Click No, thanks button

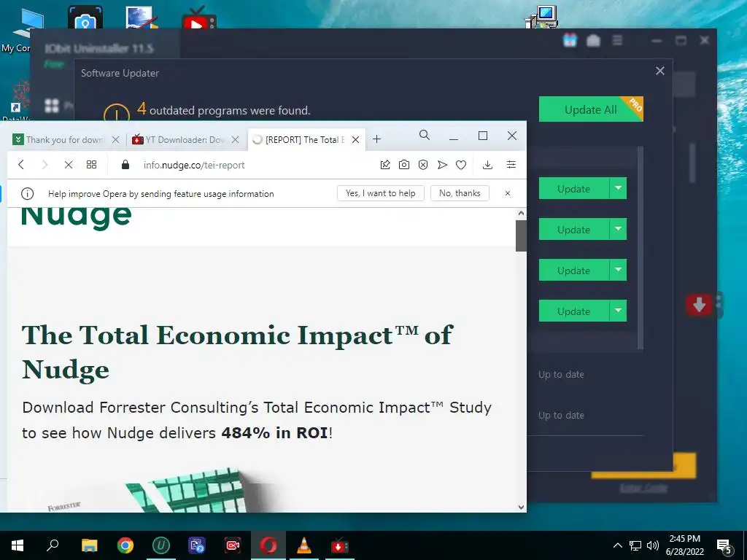(x=460, y=192)
